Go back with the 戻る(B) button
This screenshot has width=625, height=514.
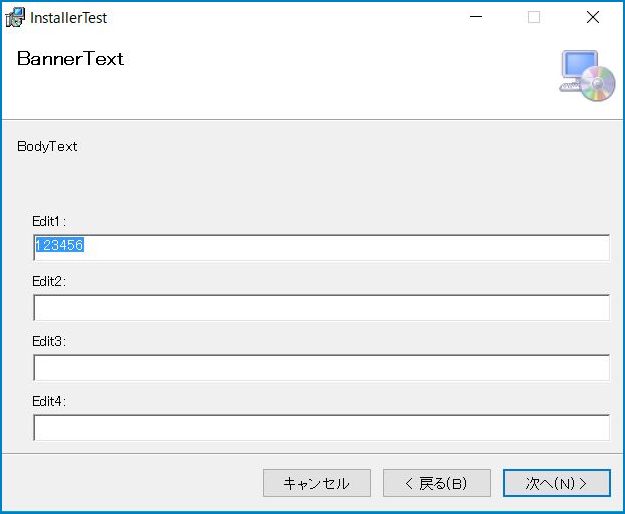[x=437, y=483]
